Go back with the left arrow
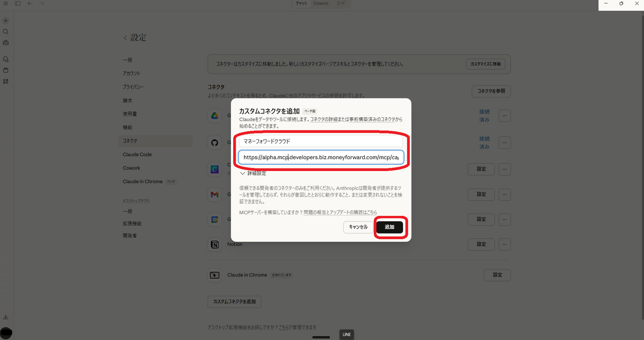Viewport: 644px width, 340px height. 30,3
